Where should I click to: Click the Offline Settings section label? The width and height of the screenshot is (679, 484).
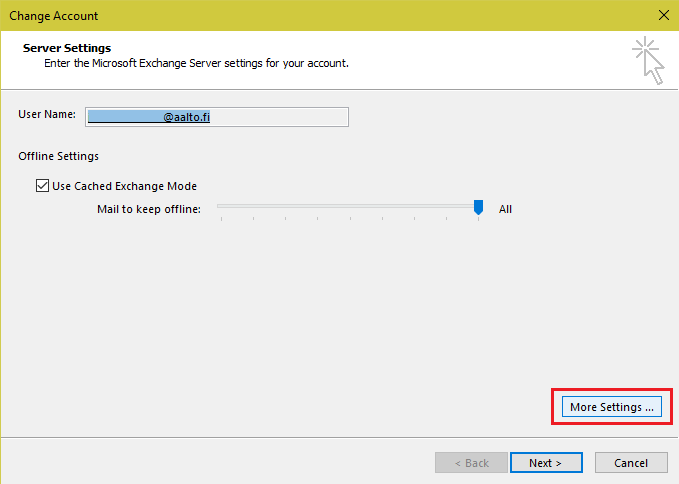click(58, 156)
